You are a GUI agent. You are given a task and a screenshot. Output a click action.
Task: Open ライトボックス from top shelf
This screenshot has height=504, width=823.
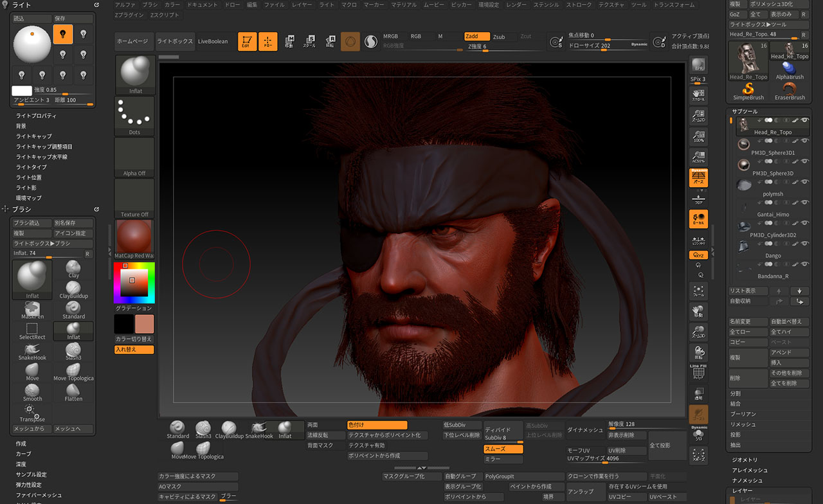point(175,41)
